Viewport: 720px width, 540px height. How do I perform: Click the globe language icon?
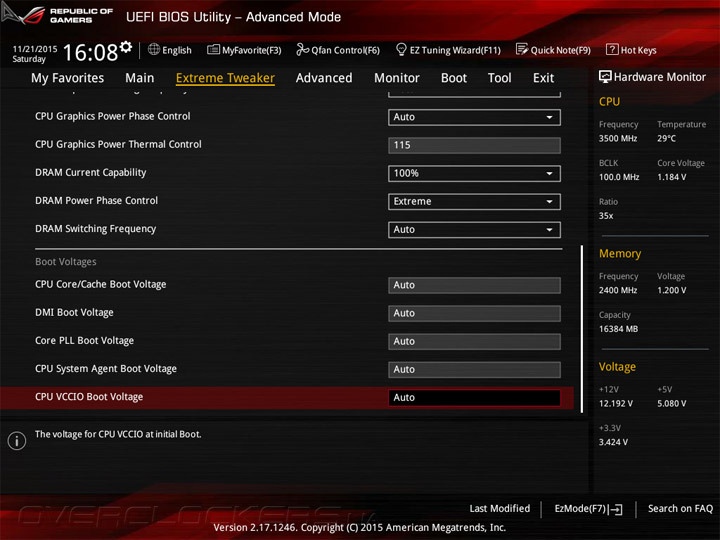click(x=154, y=49)
